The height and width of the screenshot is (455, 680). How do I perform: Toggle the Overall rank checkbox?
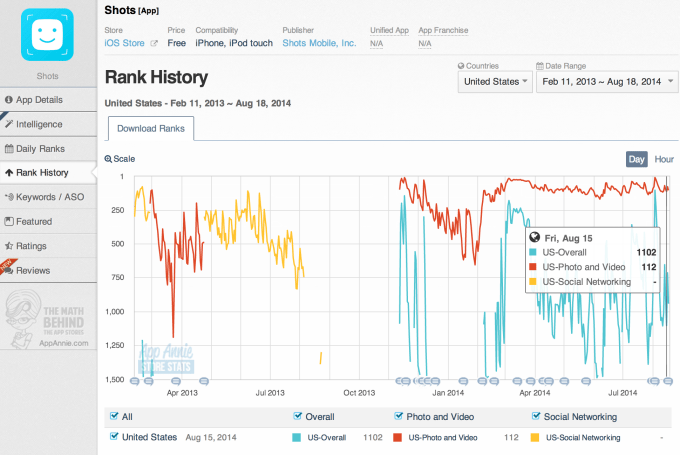(x=298, y=416)
